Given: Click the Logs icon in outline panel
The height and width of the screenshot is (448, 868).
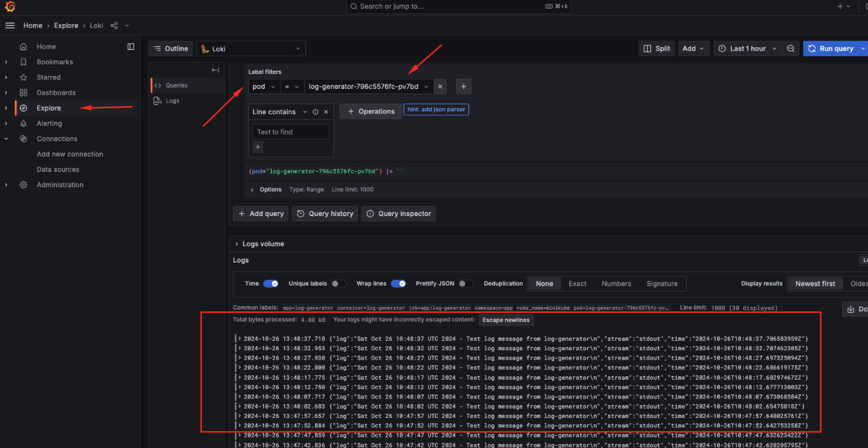Looking at the screenshot, I should pos(157,101).
